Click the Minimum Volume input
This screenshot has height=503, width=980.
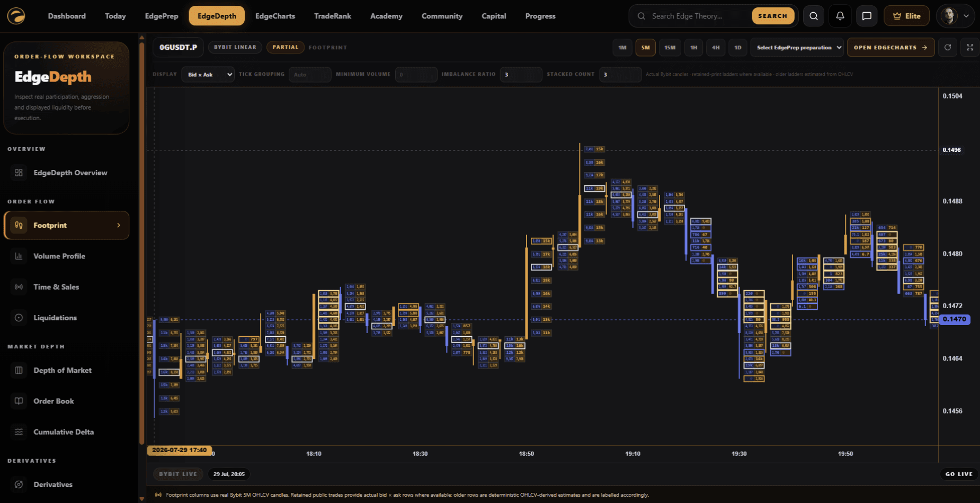416,75
